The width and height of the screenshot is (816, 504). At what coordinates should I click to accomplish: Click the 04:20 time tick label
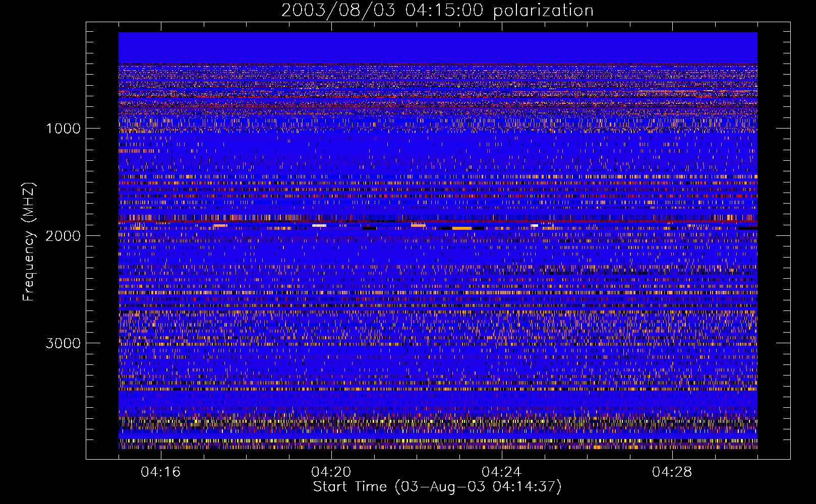point(331,472)
